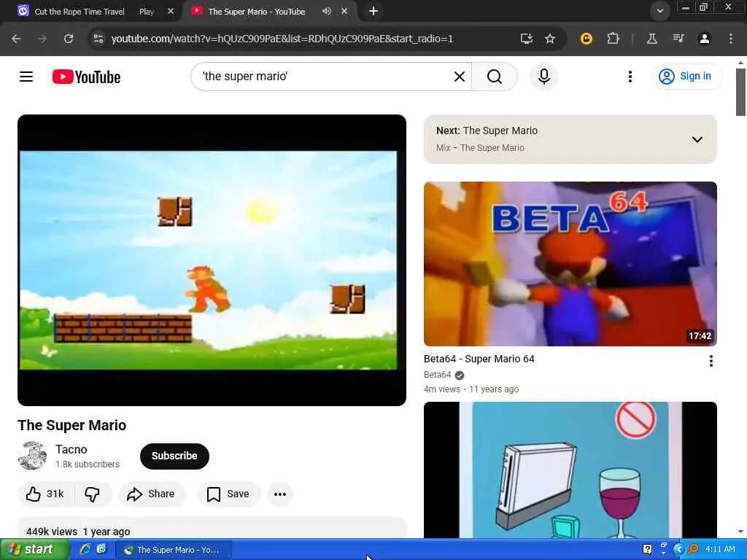Click the page vertical scrollbar thumb

(x=740, y=92)
